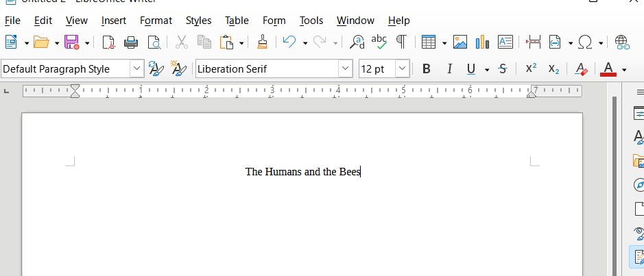The image size is (644, 276).
Task: Open the Edit menu
Action: [x=43, y=21]
